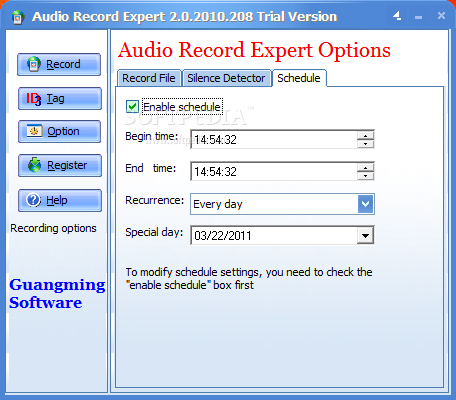Viewport: 456px width, 400px height.
Task: Open the Option sidebar button
Action: pyautogui.click(x=59, y=131)
